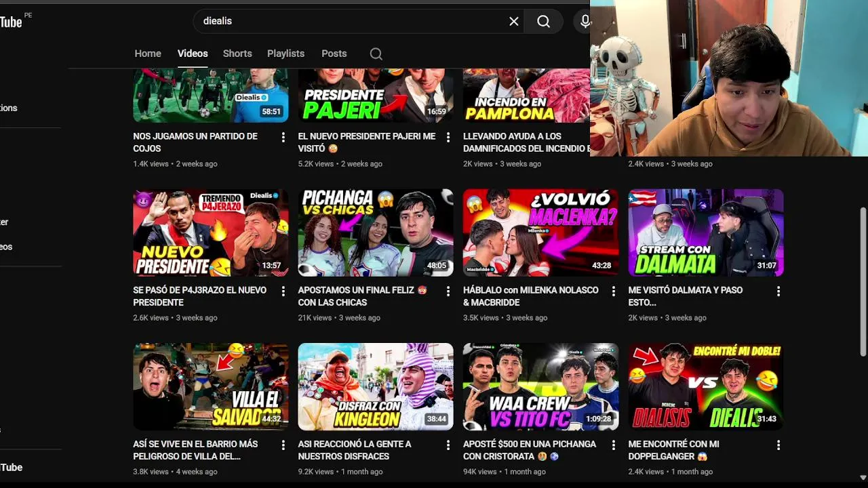Image resolution: width=868 pixels, height=488 pixels.
Task: Open NUEVO PRESIDENTE thumbnail video
Action: click(x=211, y=232)
